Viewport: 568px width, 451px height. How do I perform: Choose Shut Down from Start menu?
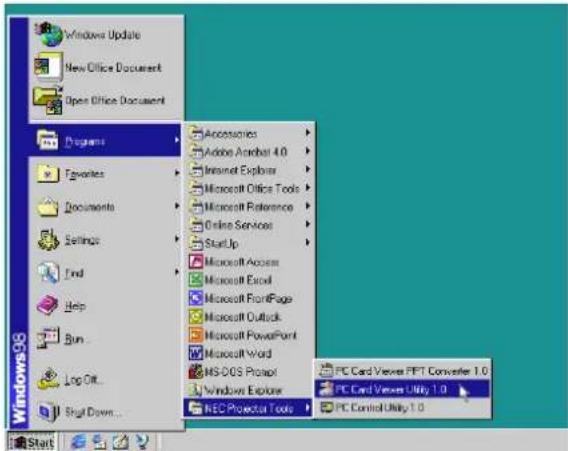point(105,412)
